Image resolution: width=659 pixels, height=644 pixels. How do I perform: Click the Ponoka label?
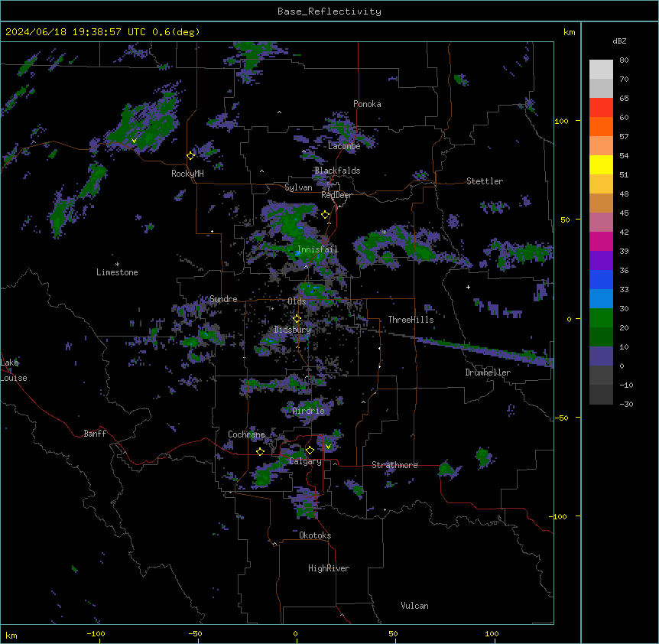click(367, 104)
